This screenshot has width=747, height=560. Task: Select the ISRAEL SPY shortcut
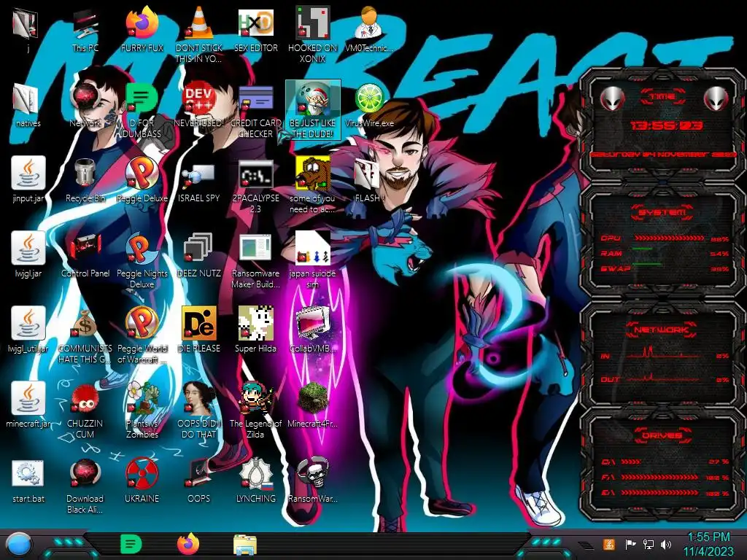tap(198, 175)
